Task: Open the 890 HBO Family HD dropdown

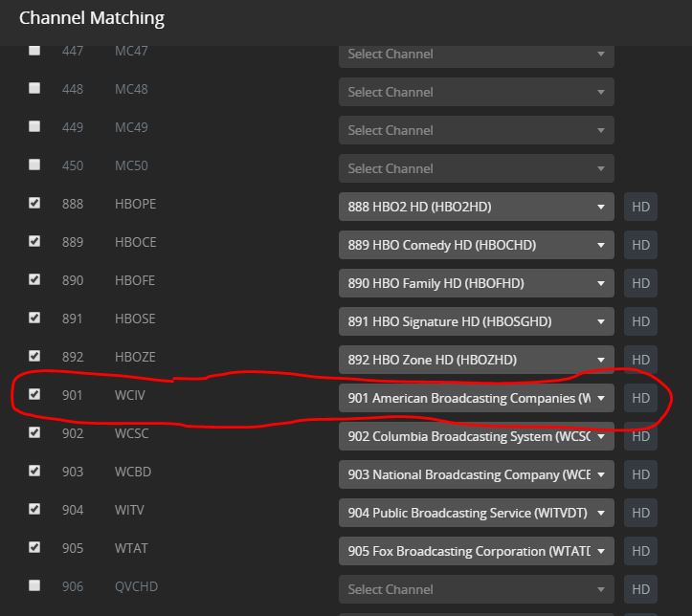Action: pyautogui.click(x=477, y=283)
